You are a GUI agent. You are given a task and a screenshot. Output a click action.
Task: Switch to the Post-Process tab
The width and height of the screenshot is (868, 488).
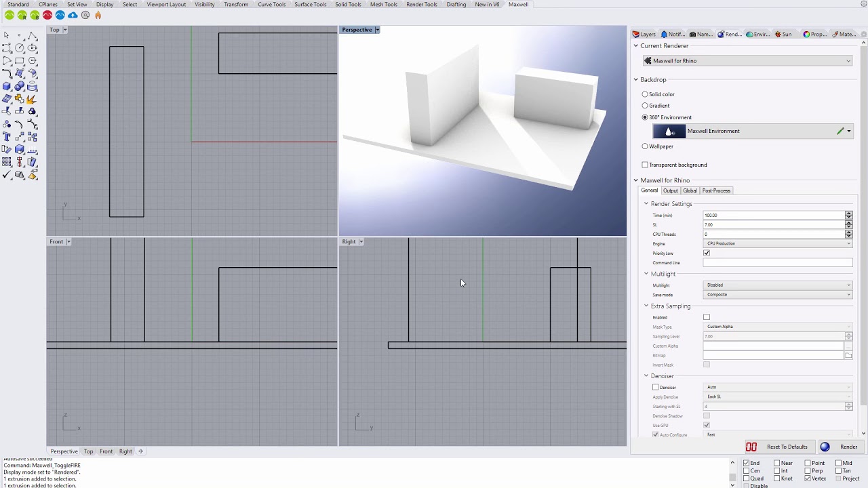click(716, 190)
